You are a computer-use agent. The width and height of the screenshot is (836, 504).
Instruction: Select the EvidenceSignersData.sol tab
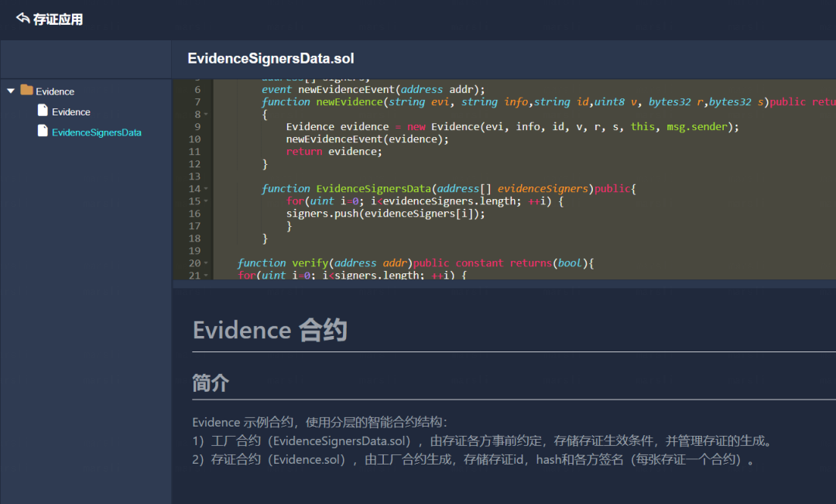tap(271, 58)
